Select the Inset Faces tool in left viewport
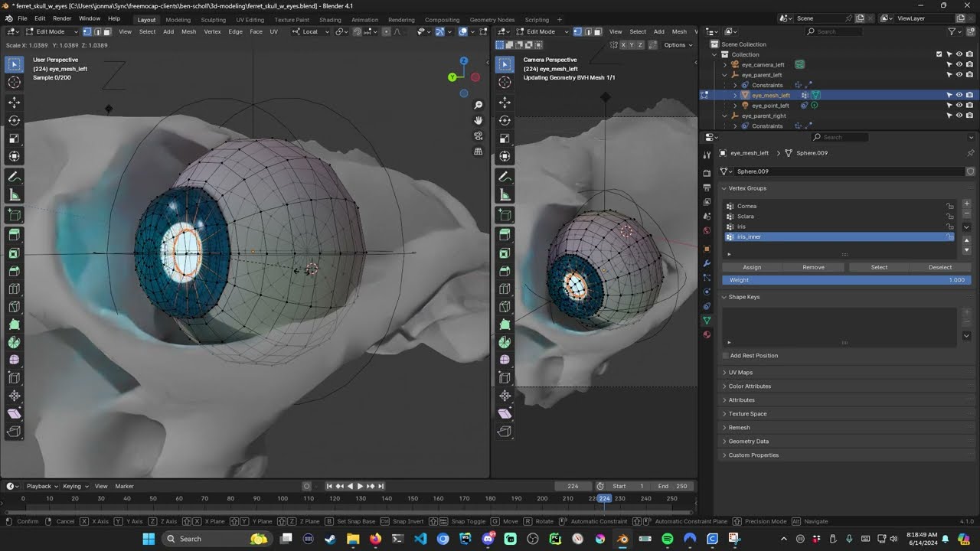The width and height of the screenshot is (980, 551). pos(15,253)
